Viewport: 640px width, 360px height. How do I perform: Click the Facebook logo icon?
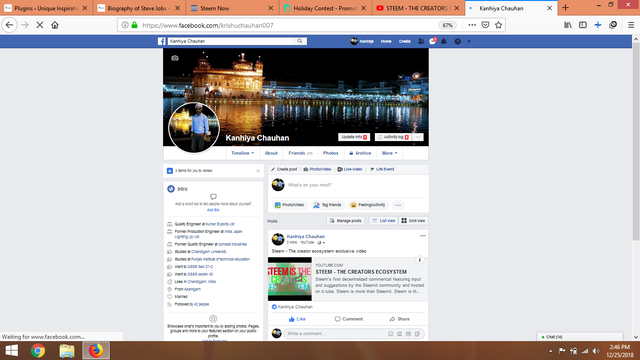162,41
